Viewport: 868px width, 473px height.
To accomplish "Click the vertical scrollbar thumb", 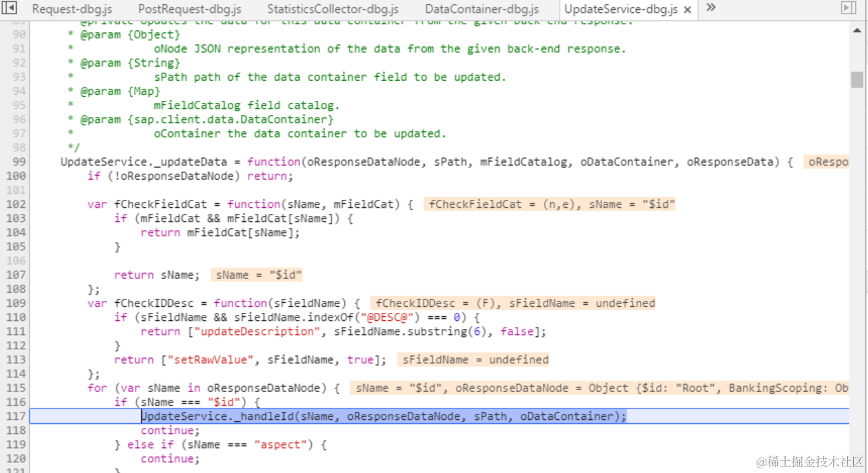I will 857,79.
